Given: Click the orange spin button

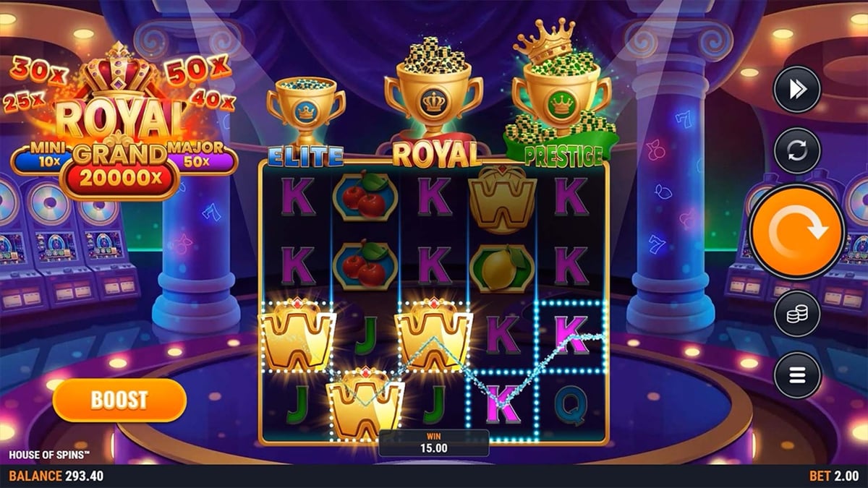Looking at the screenshot, I should (x=796, y=231).
